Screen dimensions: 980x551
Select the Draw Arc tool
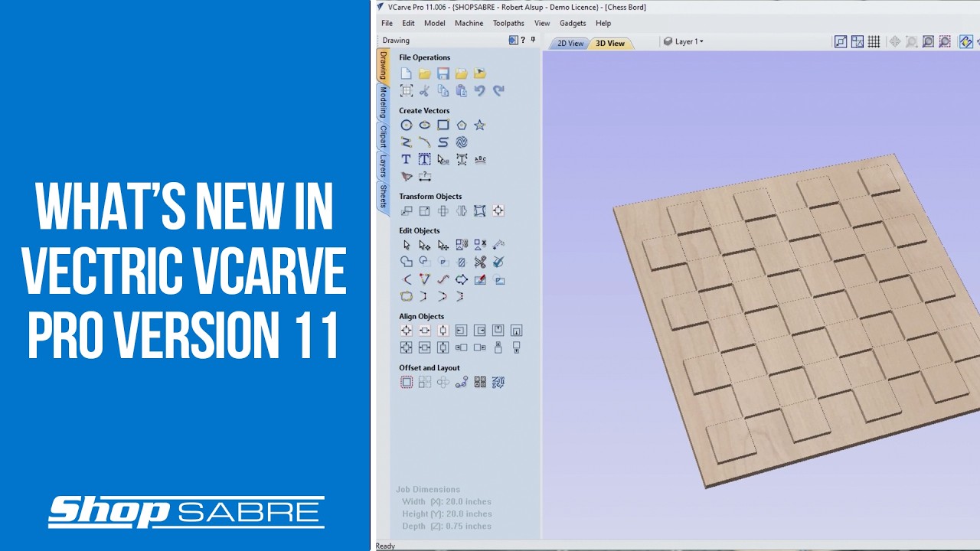(424, 142)
